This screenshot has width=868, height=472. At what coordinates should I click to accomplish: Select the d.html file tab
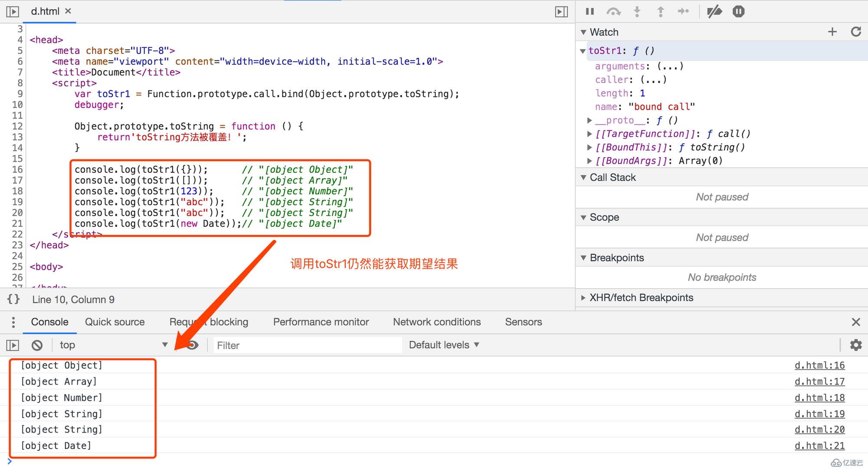[x=45, y=11]
